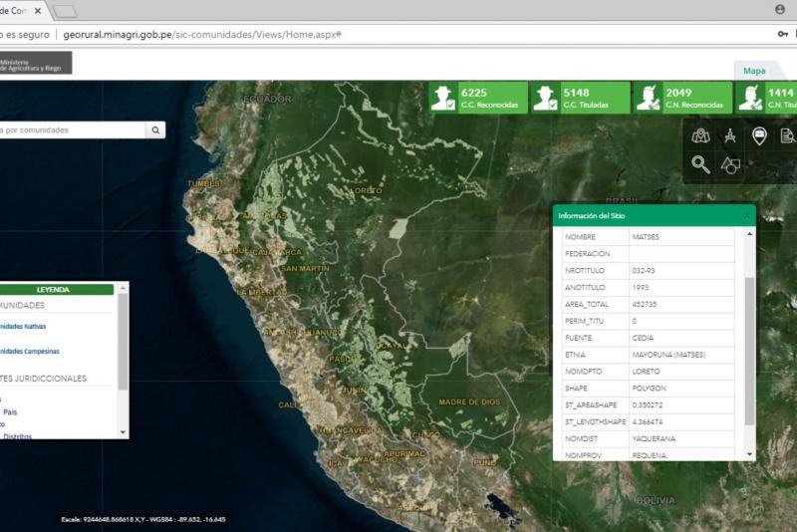
Task: Click the farmer icon on 5148 card
Action: (x=545, y=98)
